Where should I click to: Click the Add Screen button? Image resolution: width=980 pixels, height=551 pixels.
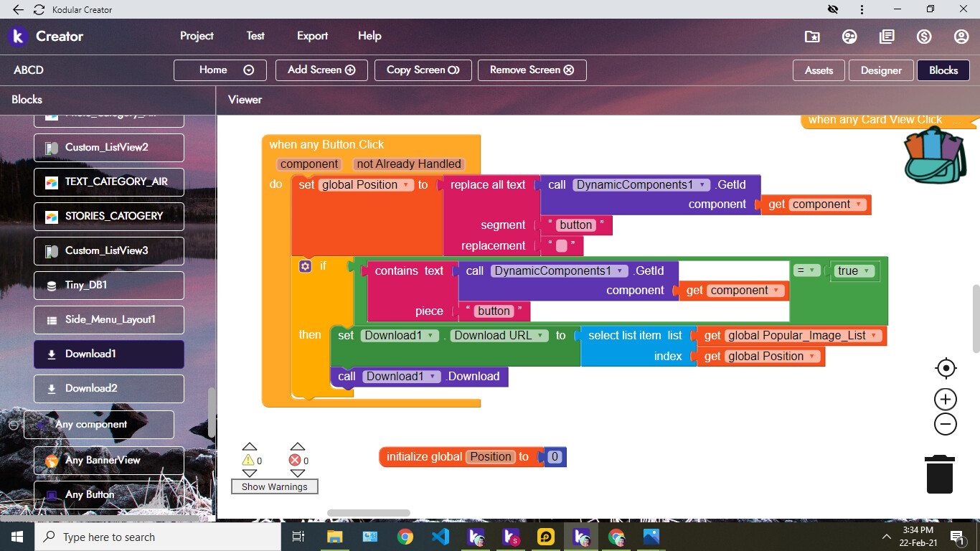(321, 70)
